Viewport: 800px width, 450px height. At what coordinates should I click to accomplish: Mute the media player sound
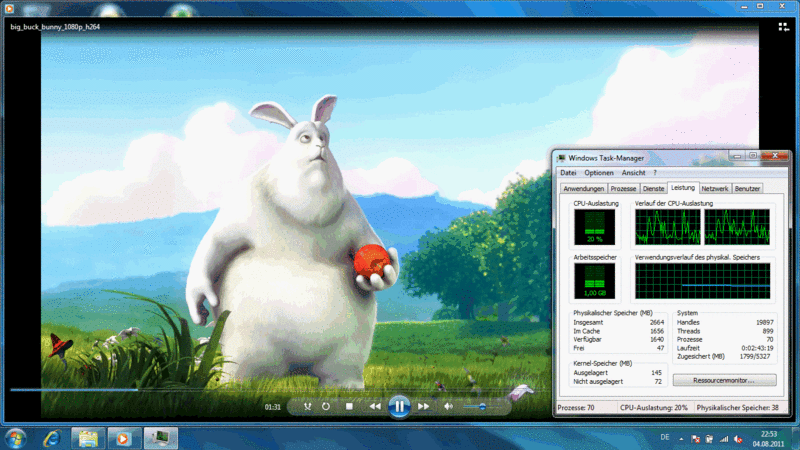click(448, 407)
